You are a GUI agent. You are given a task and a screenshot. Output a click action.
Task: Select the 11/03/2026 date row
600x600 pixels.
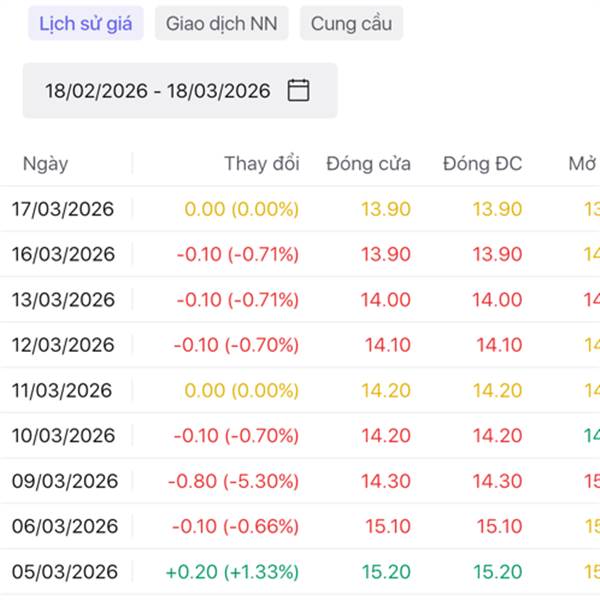click(63, 390)
